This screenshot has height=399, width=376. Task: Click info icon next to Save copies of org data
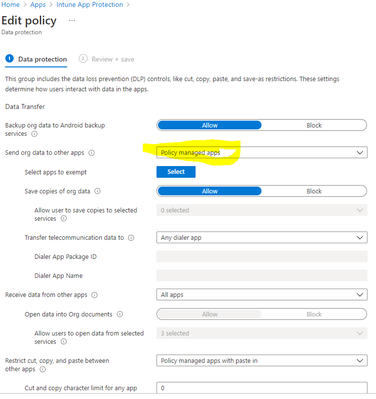[97, 191]
